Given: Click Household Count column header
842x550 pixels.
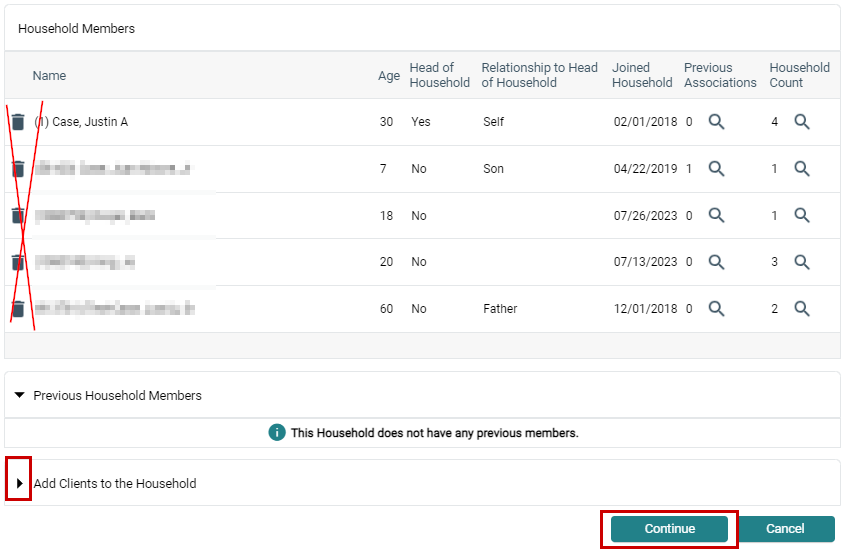Looking at the screenshot, I should [x=799, y=75].
